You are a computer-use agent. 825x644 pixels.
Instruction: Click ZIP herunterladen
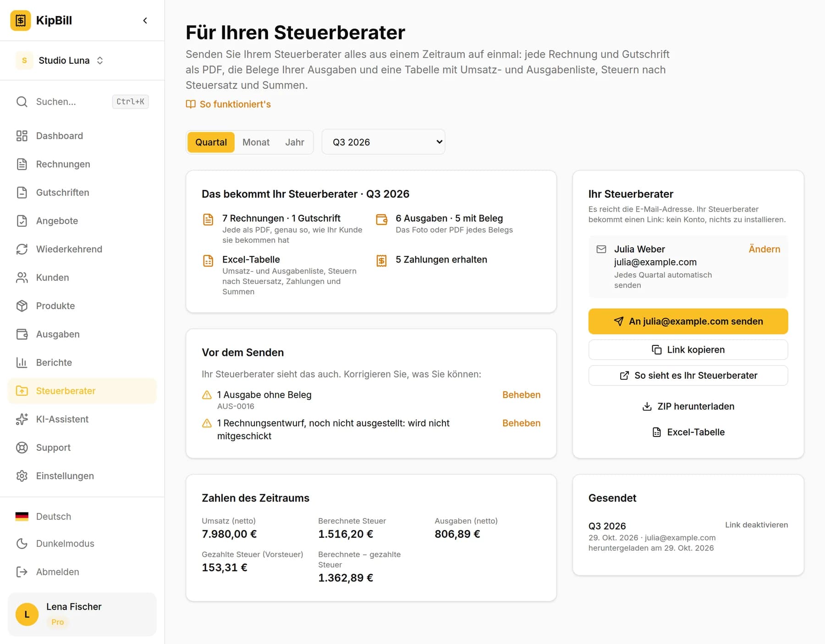[x=688, y=407]
